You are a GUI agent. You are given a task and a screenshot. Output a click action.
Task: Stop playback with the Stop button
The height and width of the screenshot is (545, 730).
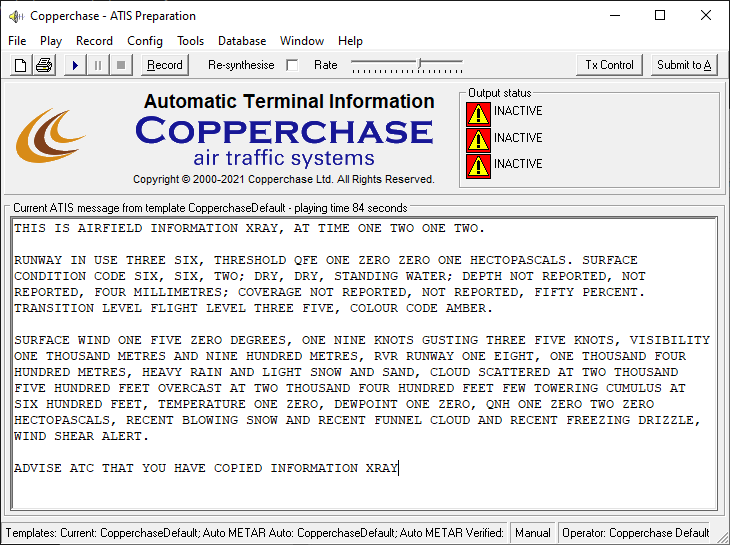(x=121, y=65)
